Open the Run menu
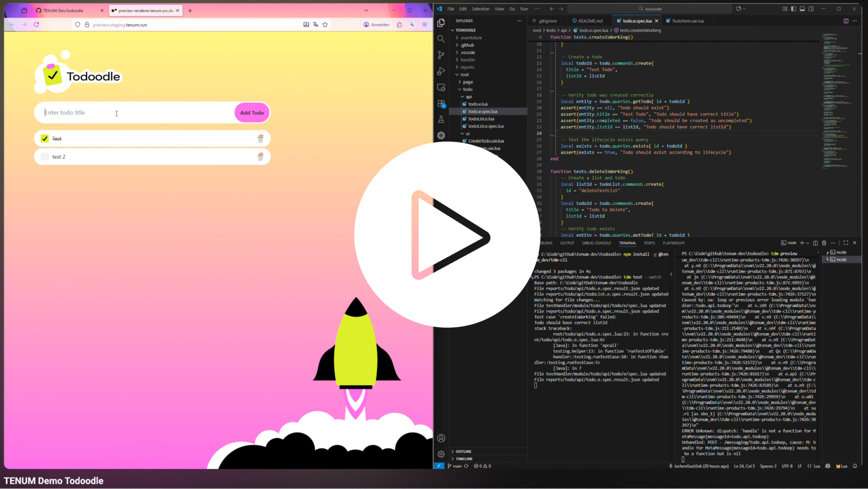Screen dimensions: 868x489 (524, 9)
